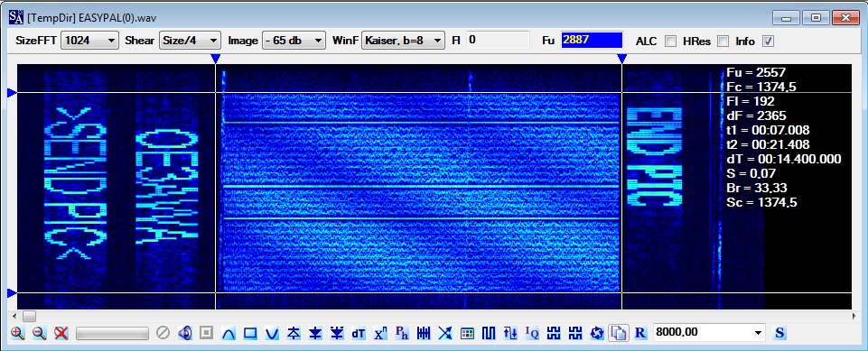The width and height of the screenshot is (868, 351).
Task: Click the red X cancel zoom icon
Action: click(x=61, y=333)
